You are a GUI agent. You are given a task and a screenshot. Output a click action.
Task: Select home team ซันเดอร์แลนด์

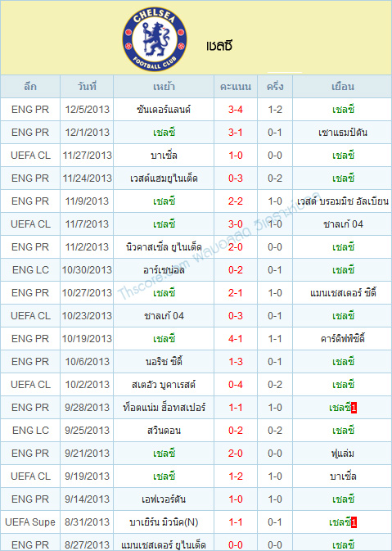point(164,110)
